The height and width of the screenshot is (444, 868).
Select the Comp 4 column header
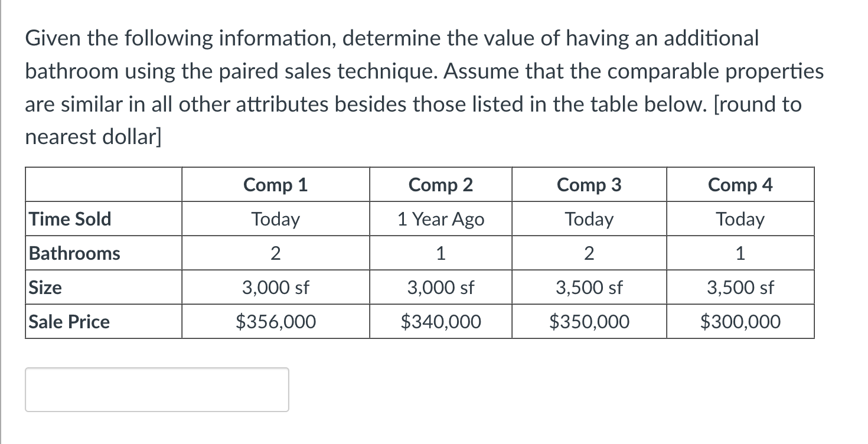[x=740, y=184]
